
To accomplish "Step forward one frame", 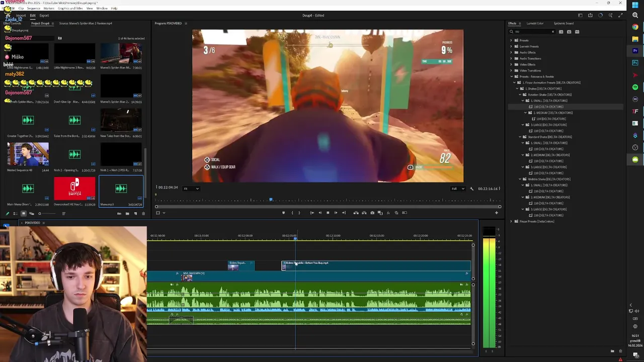I will click(336, 213).
